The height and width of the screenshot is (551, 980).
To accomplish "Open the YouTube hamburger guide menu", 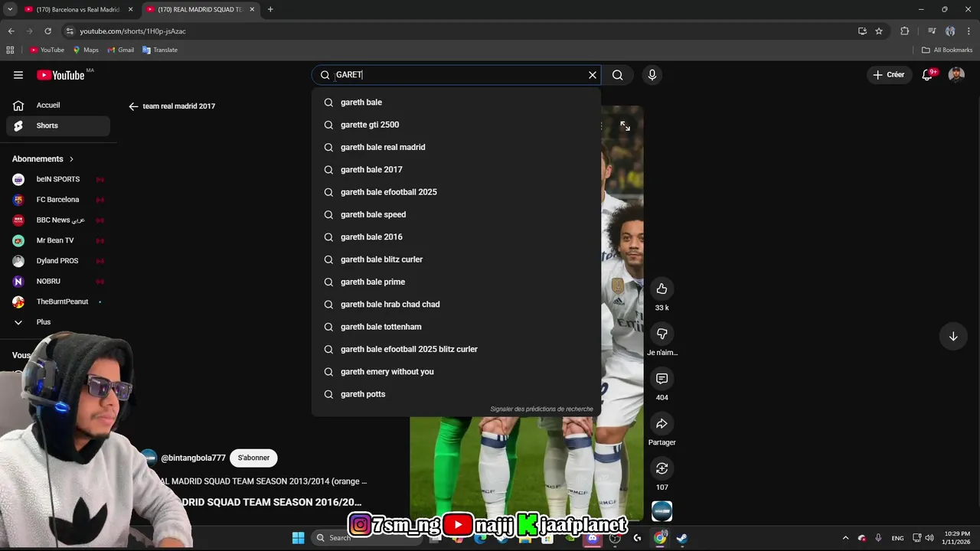I will pyautogui.click(x=18, y=75).
